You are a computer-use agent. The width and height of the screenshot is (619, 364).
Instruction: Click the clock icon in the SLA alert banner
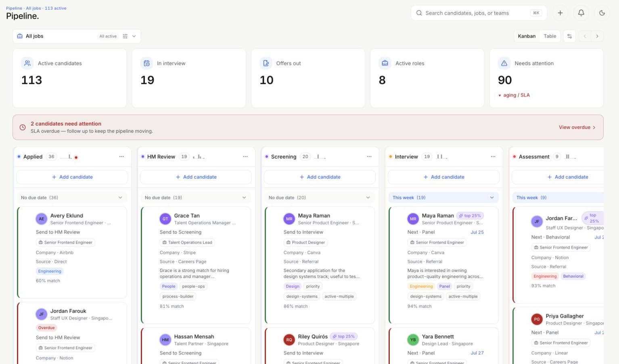point(23,127)
